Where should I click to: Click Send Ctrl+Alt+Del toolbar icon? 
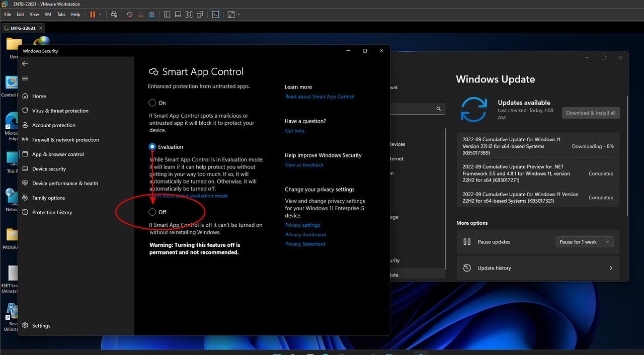coord(114,15)
